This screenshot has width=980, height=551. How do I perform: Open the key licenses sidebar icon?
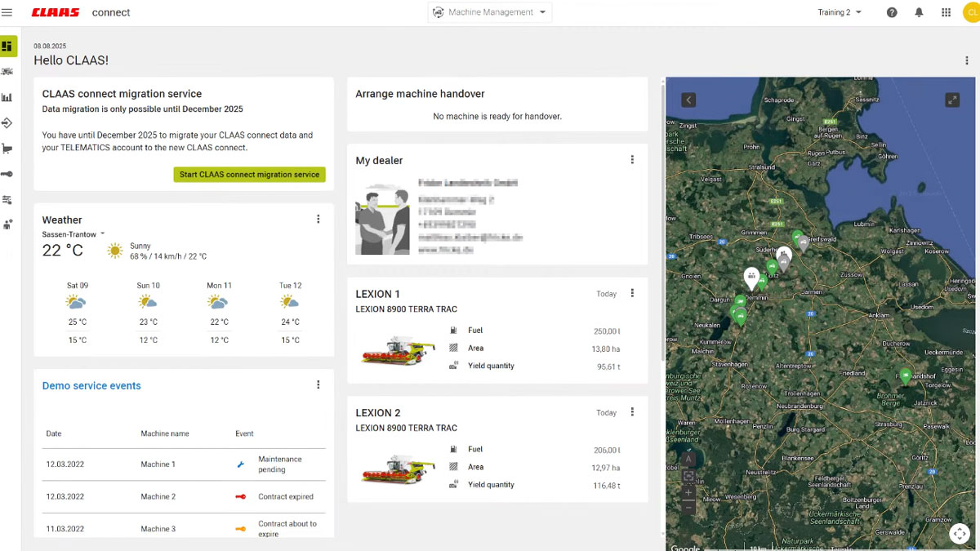point(7,174)
